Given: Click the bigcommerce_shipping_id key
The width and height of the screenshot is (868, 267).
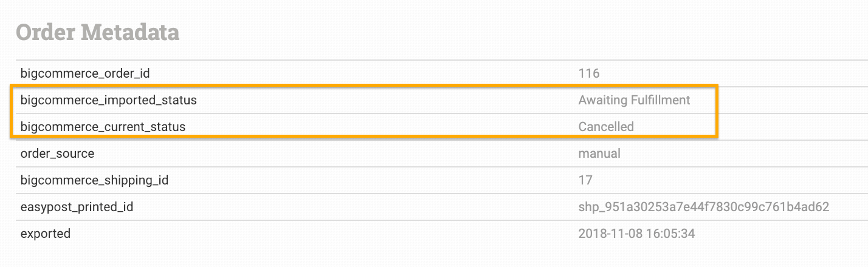Looking at the screenshot, I should click(x=94, y=180).
